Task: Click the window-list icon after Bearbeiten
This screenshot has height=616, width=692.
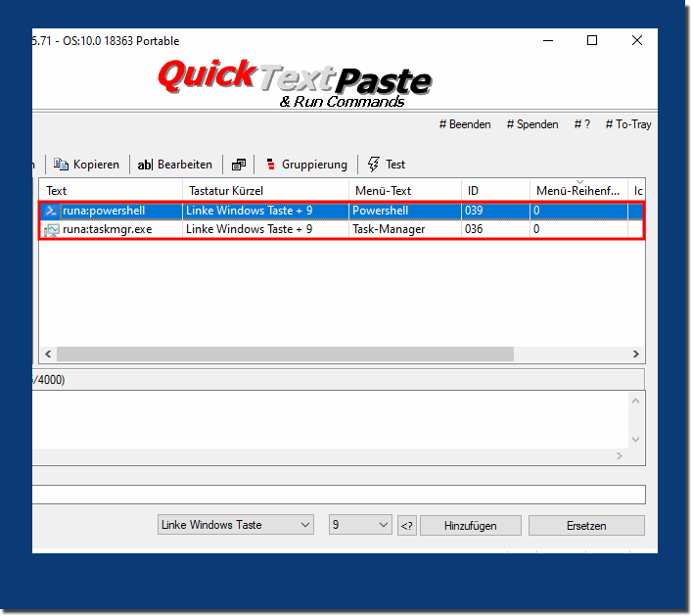Action: point(238,165)
